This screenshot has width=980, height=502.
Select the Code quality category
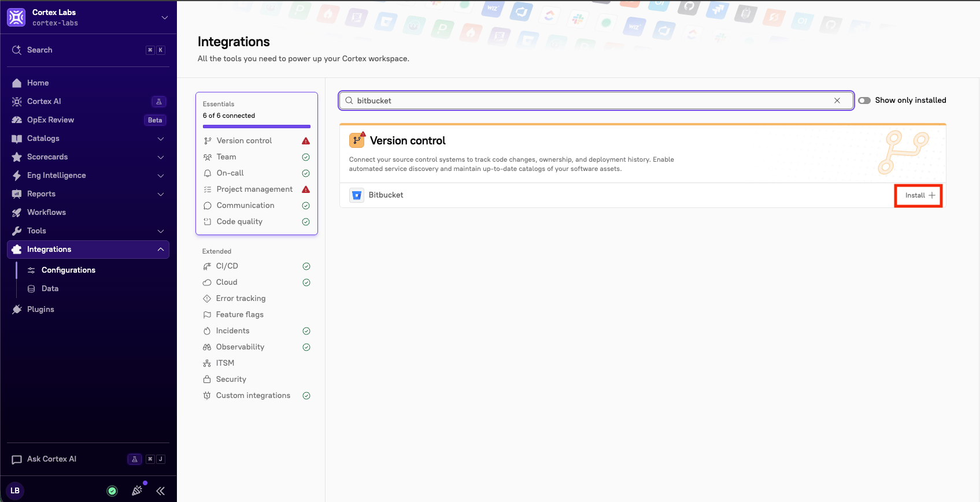click(257, 222)
